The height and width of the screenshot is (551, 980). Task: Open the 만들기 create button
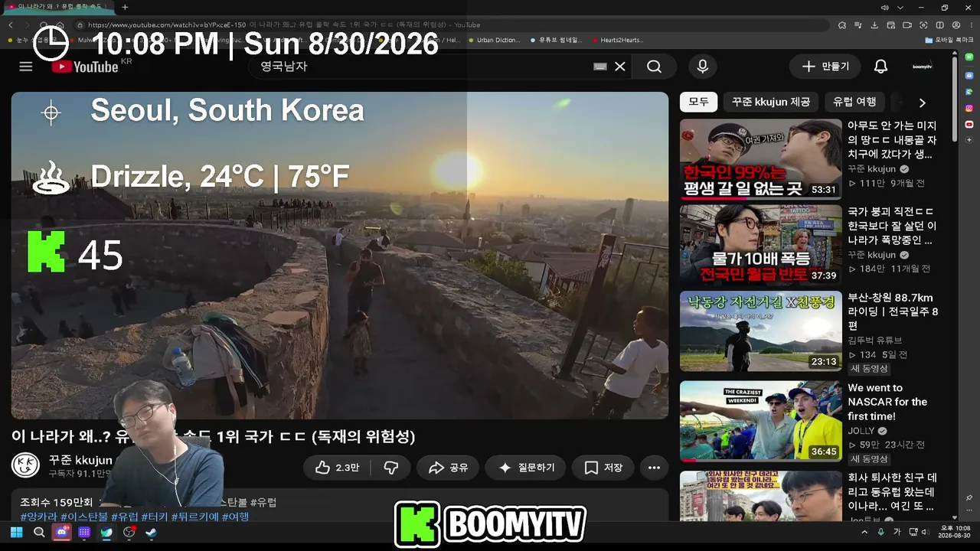pos(825,67)
